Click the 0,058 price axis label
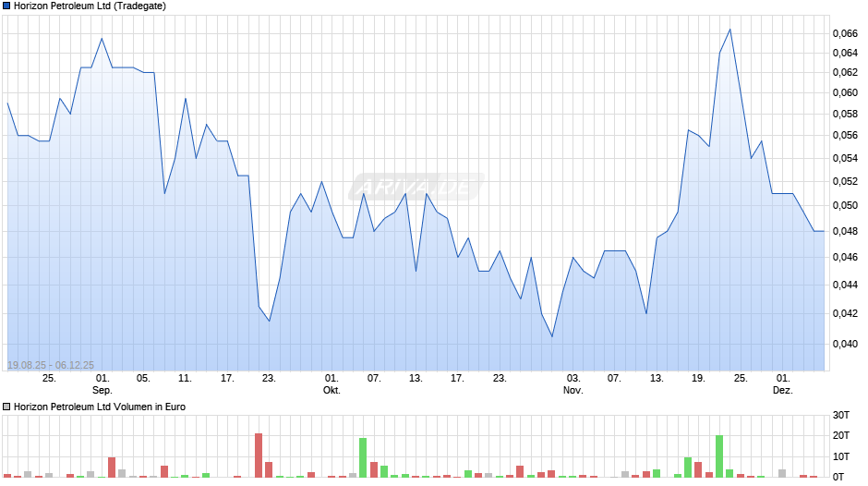Screen dimensions: 868x486 point(845,114)
